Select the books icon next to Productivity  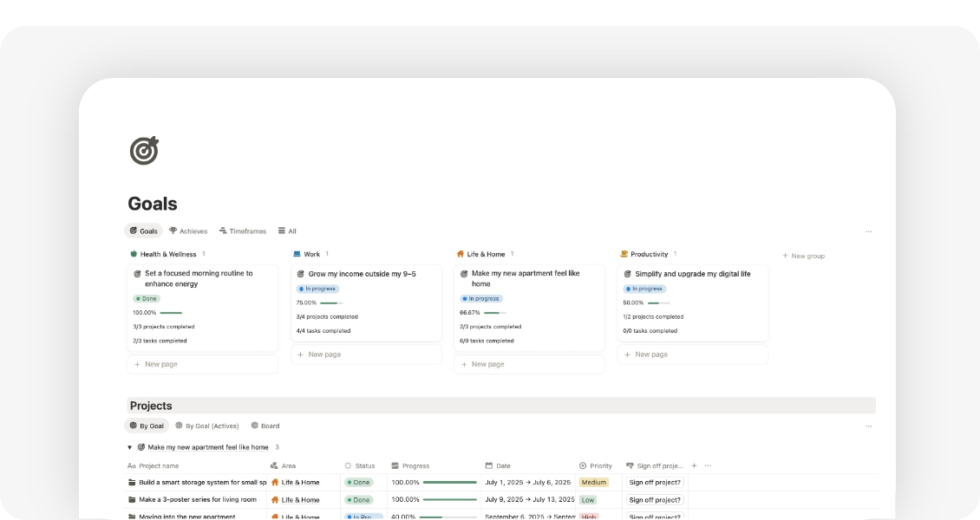click(x=623, y=254)
